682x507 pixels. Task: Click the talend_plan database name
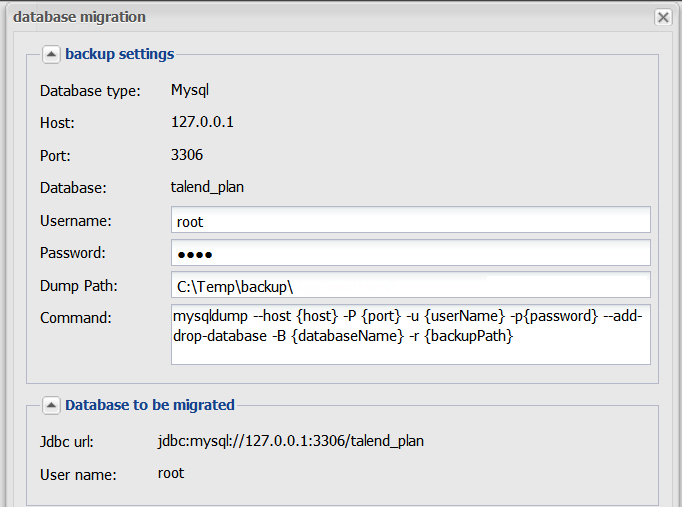coord(207,187)
